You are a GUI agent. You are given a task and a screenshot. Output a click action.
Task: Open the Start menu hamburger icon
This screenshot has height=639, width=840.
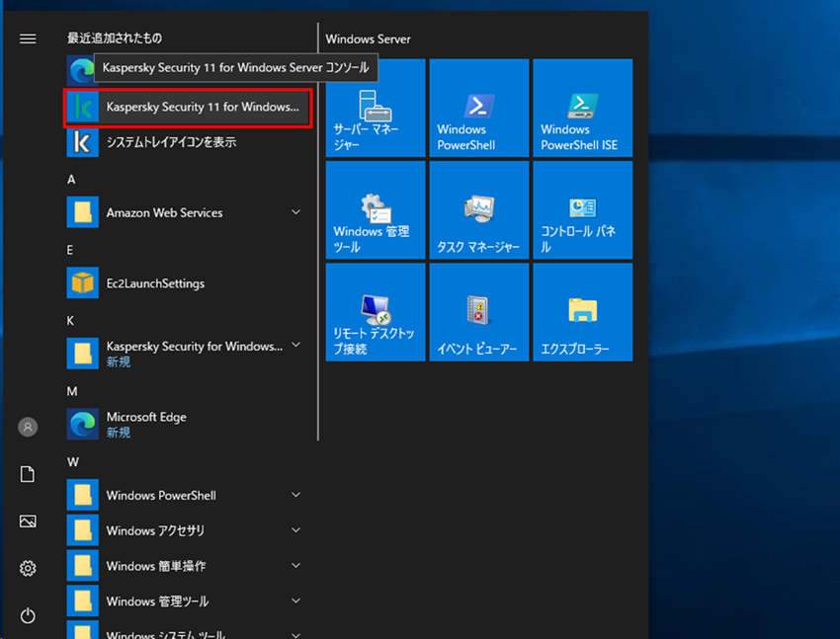coord(28,39)
